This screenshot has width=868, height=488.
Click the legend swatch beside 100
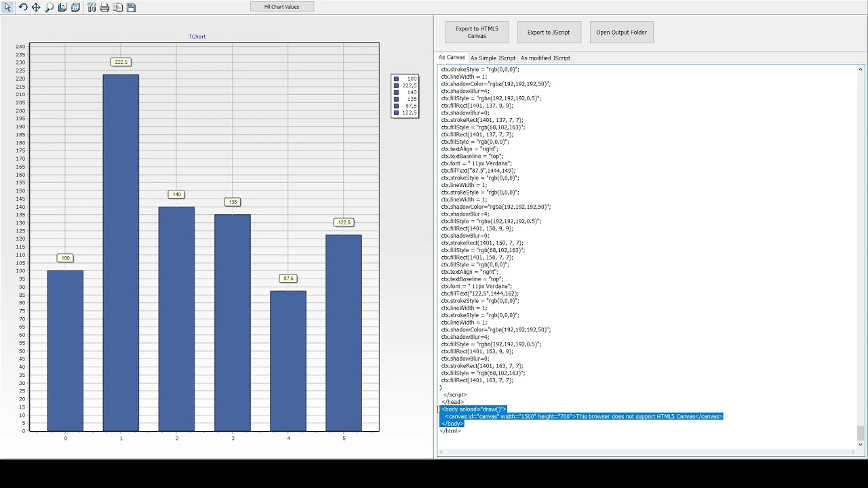click(x=397, y=79)
